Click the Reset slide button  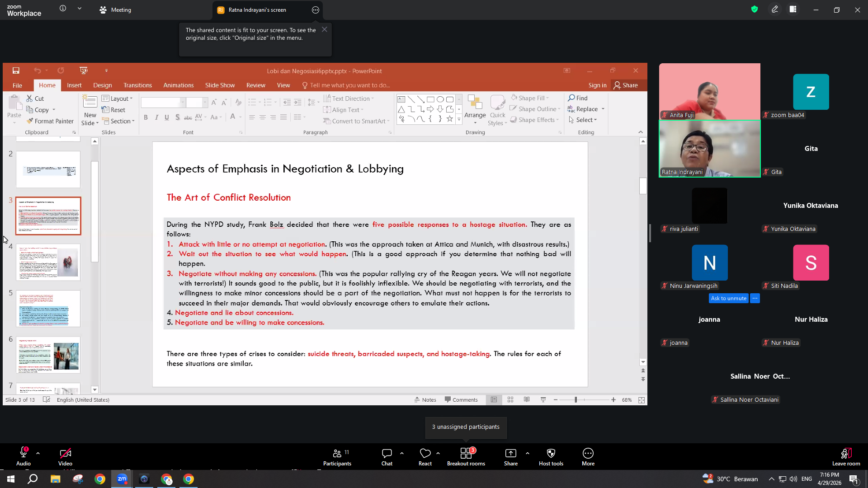pos(113,110)
